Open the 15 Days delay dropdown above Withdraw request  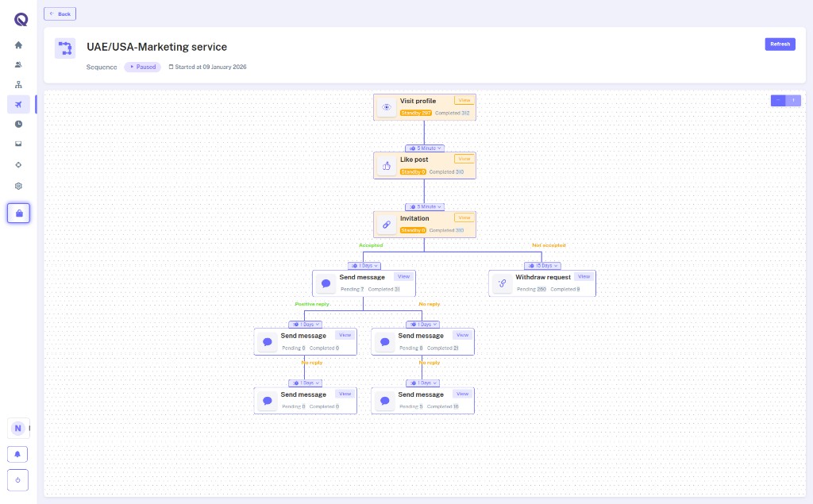(543, 265)
